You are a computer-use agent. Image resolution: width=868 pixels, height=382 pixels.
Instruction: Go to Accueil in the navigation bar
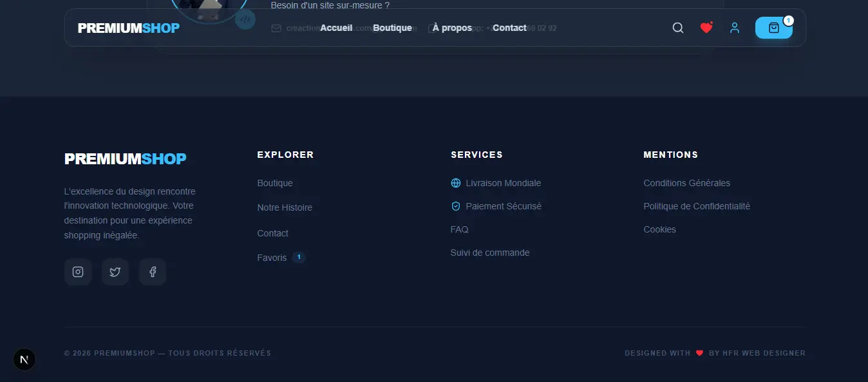click(336, 28)
